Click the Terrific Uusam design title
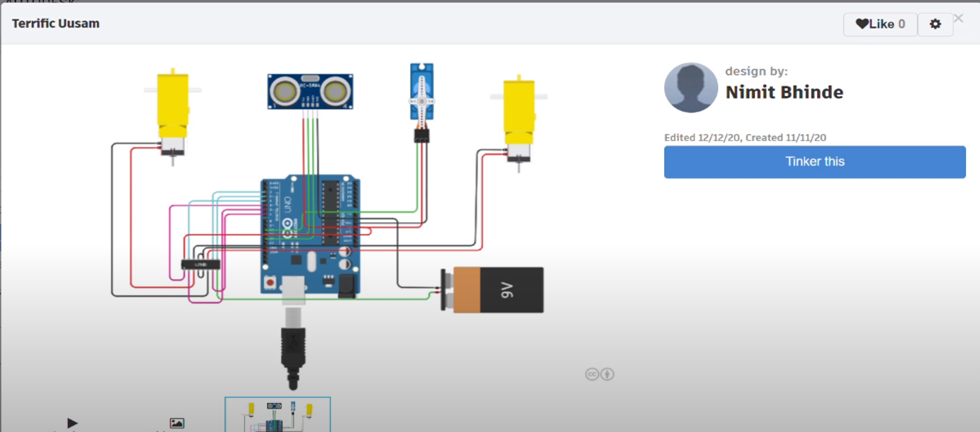Image resolution: width=980 pixels, height=432 pixels. (55, 23)
